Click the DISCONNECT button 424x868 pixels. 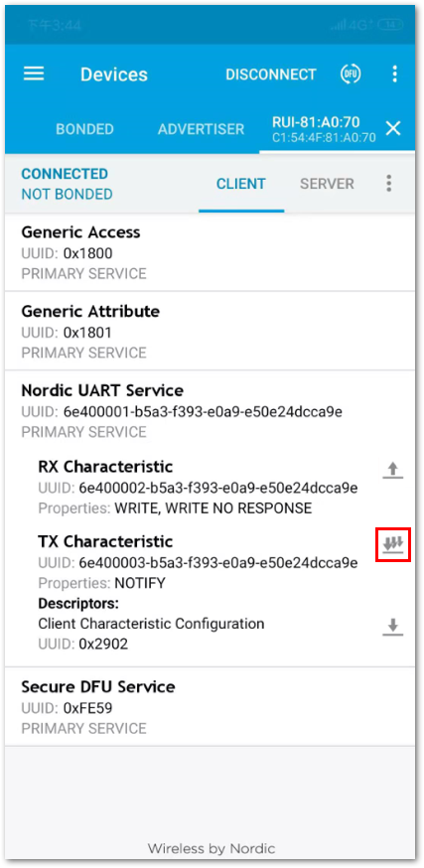(x=271, y=74)
